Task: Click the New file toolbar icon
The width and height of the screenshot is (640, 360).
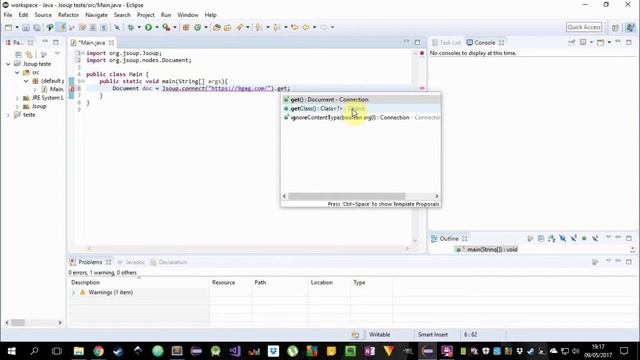Action: coord(9,27)
